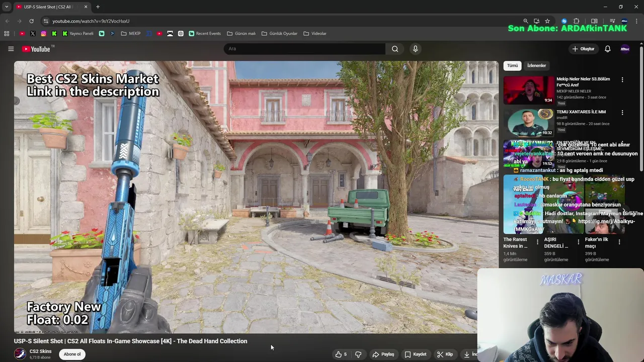Open the Instagram bookmark icon
The width and height of the screenshot is (644, 362).
43,34
